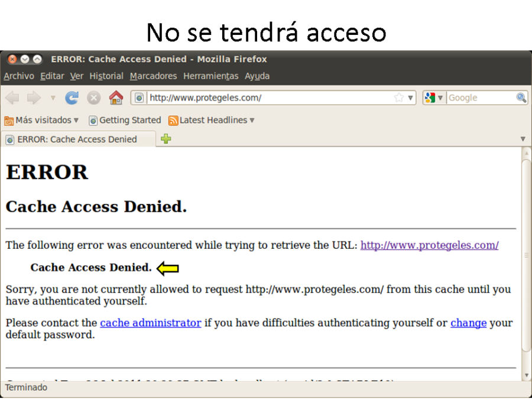
Task: Click the http://www.protegeles.com/ hyperlink
Action: pyautogui.click(x=429, y=245)
